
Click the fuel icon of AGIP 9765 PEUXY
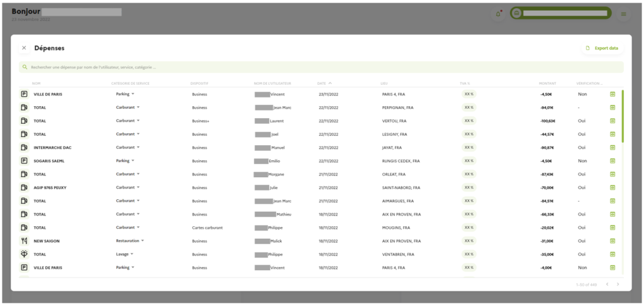coord(25,187)
